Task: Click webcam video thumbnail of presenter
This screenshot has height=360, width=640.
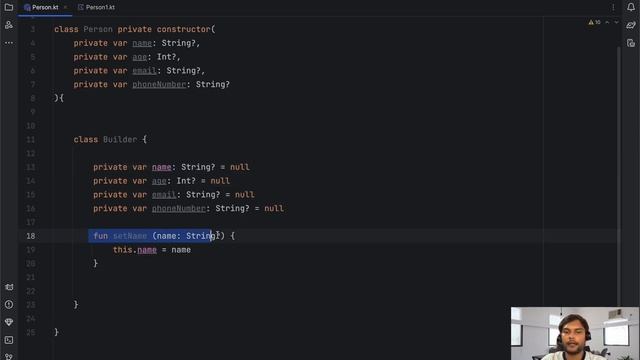Action: [x=575, y=333]
